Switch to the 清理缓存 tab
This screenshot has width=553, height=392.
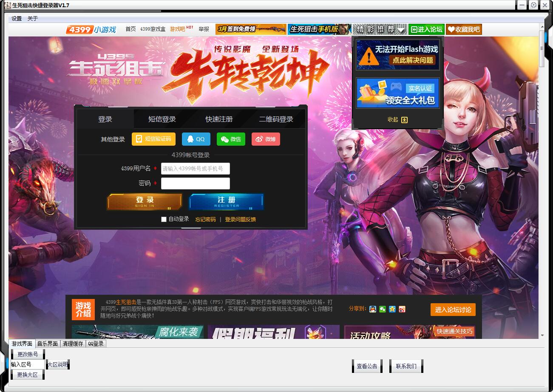[73, 344]
